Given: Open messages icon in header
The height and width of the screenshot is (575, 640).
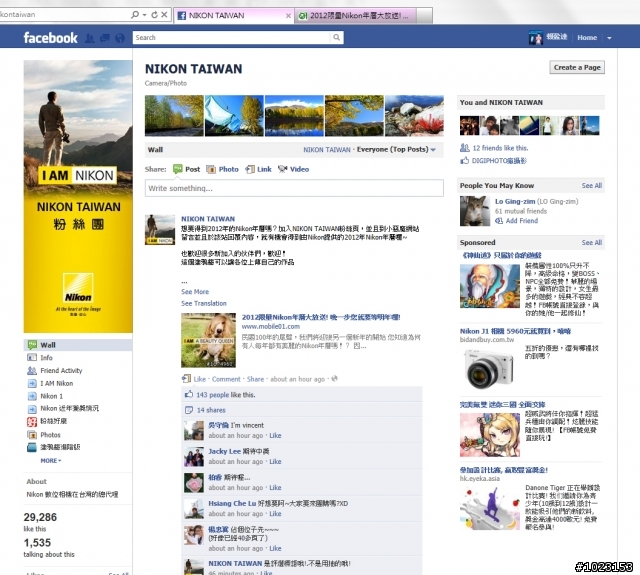Looking at the screenshot, I should click(x=104, y=38).
